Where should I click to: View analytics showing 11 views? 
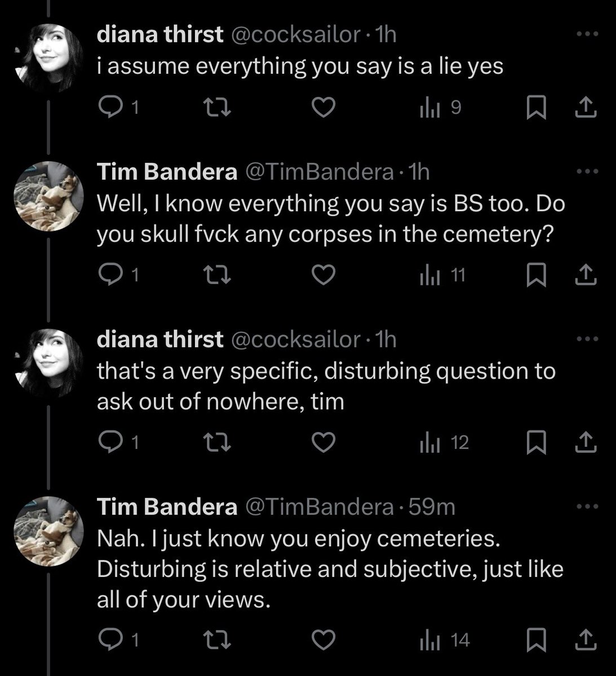(441, 275)
